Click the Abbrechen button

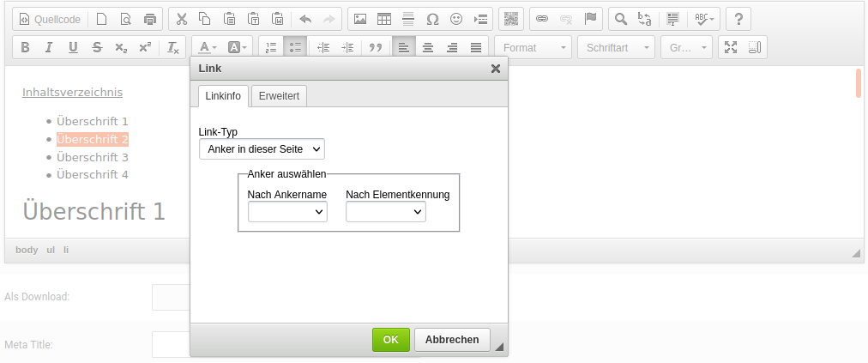click(x=452, y=340)
